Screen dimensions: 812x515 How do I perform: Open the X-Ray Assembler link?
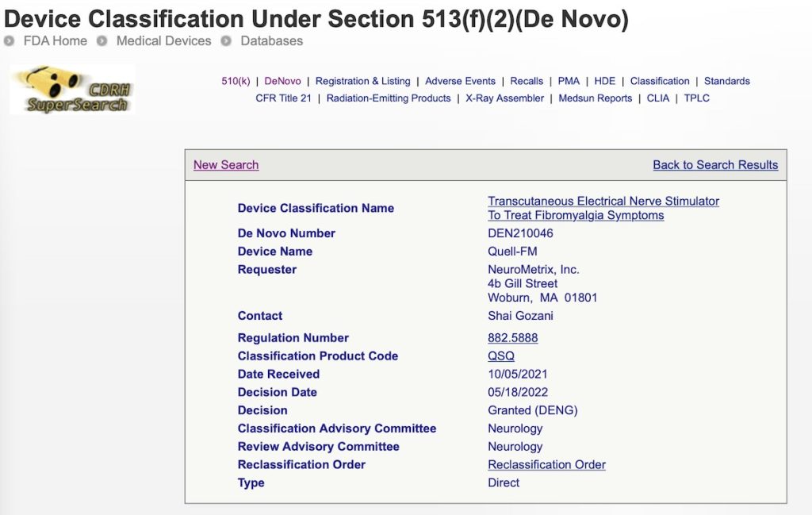(x=504, y=98)
